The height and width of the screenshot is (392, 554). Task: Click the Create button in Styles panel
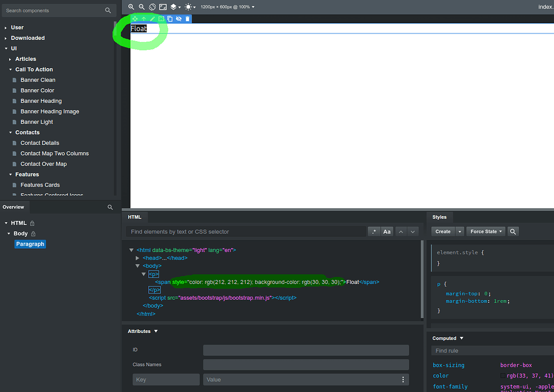tap(443, 231)
